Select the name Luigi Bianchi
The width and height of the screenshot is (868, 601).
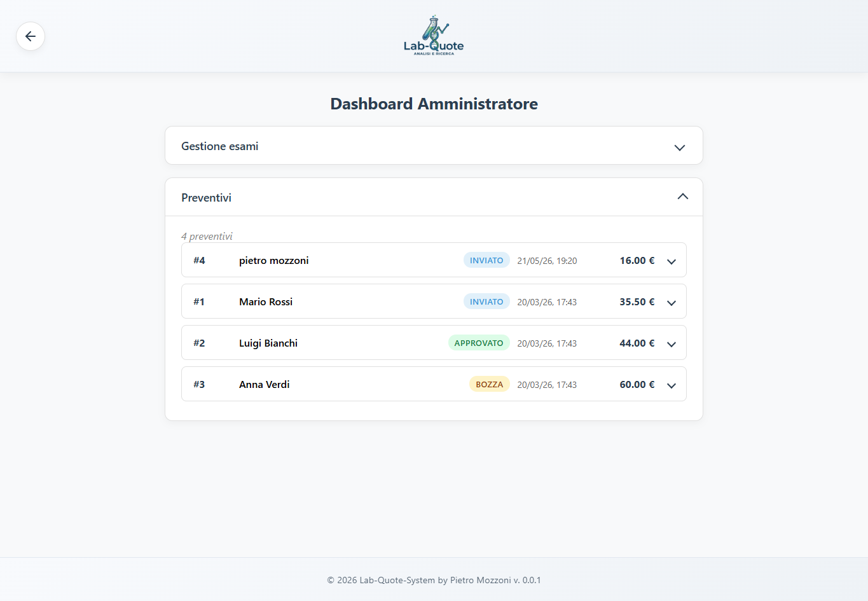[268, 343]
